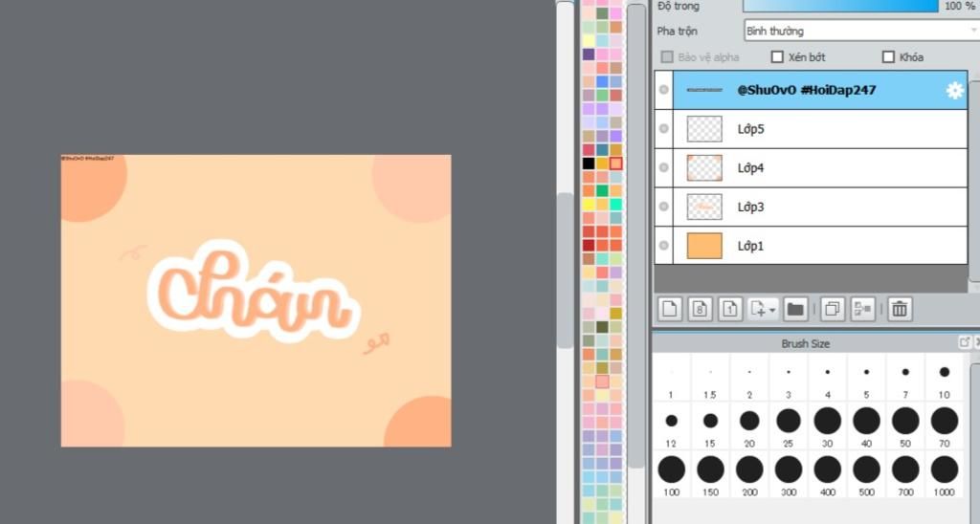Pick brush size 40
Viewport: 980px width, 524px height.
(x=866, y=427)
